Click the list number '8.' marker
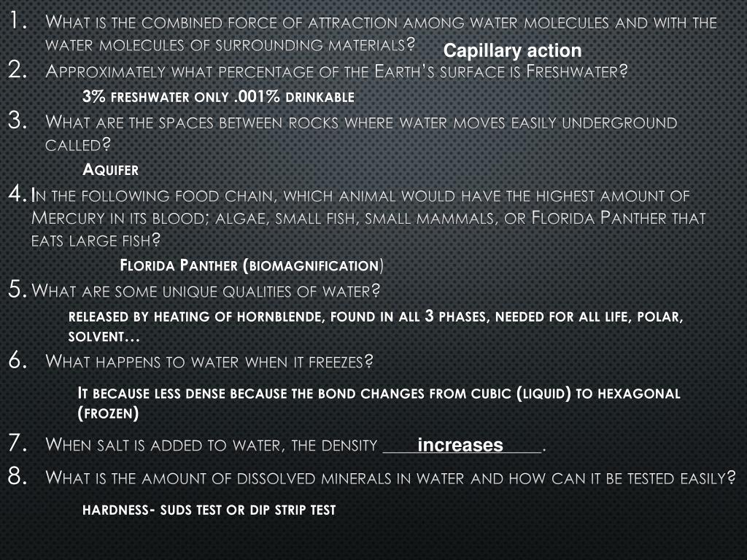This screenshot has width=747, height=560. pos(18,476)
